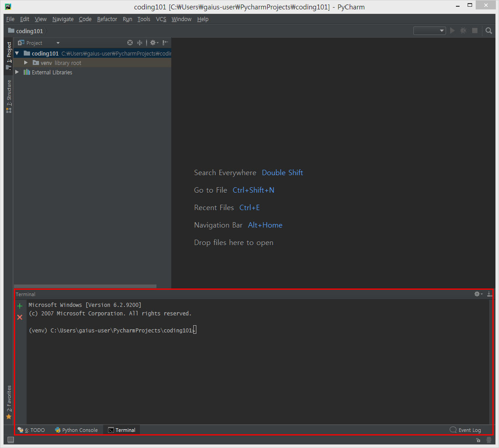Click the Run play icon
This screenshot has width=499, height=448.
(x=452, y=30)
